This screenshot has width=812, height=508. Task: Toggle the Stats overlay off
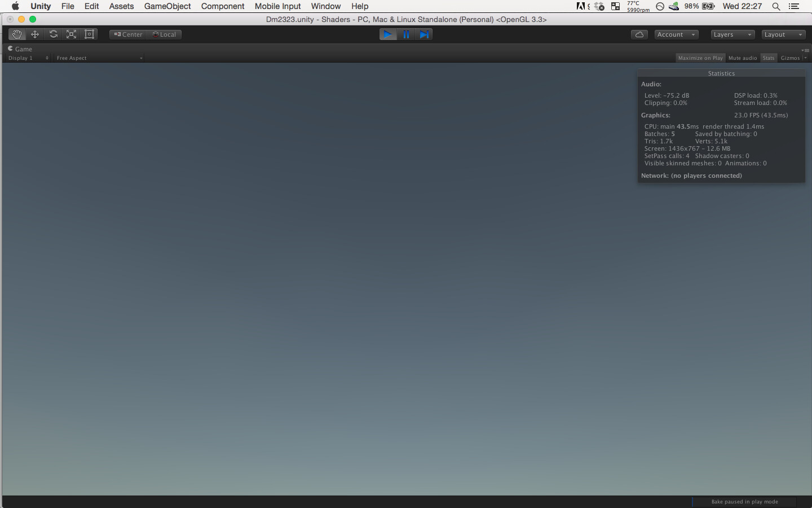point(769,58)
